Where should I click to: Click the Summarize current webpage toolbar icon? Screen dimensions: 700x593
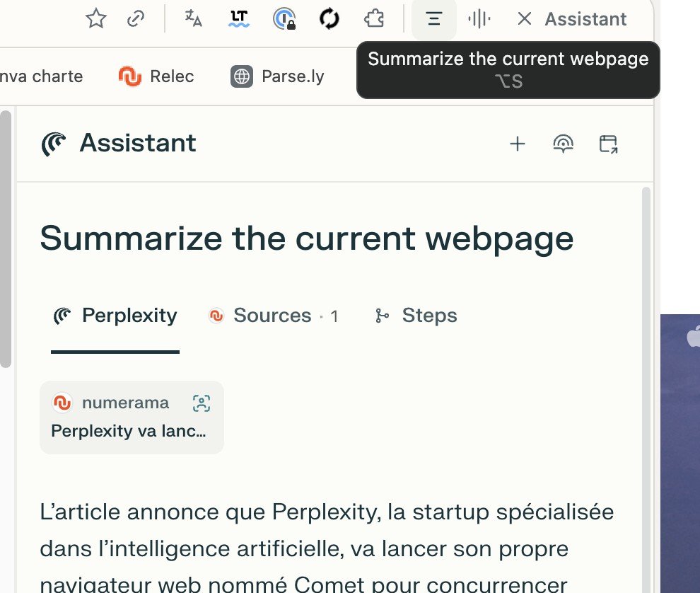(x=434, y=19)
